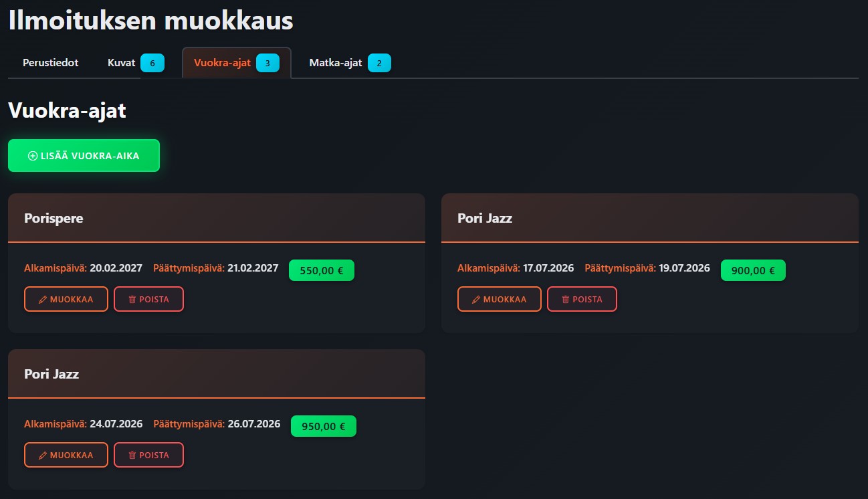Click the green 550,00 € price badge
The width and height of the screenshot is (868, 499).
pyautogui.click(x=322, y=271)
